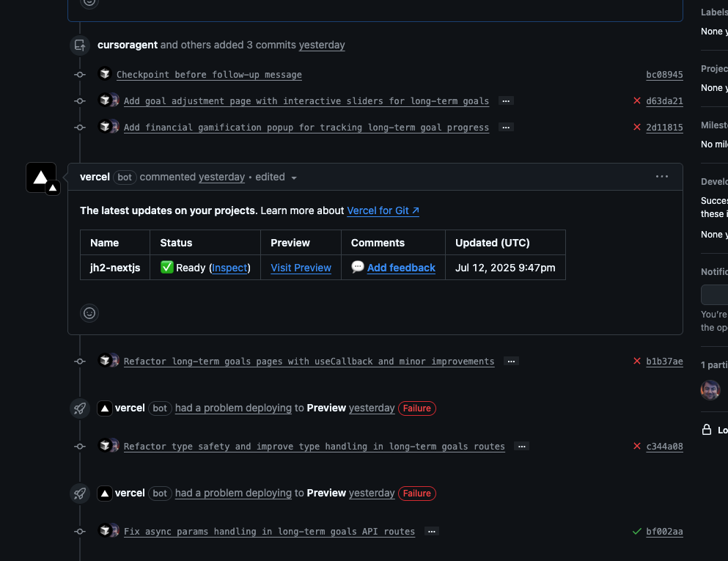
Task: Open commit hash 2d11815
Action: point(664,128)
